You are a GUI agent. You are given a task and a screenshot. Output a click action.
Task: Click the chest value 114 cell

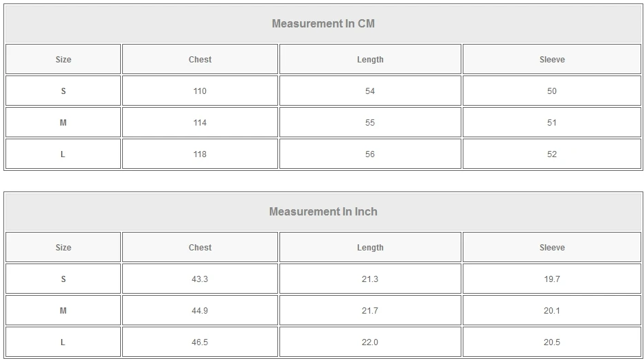click(x=200, y=123)
